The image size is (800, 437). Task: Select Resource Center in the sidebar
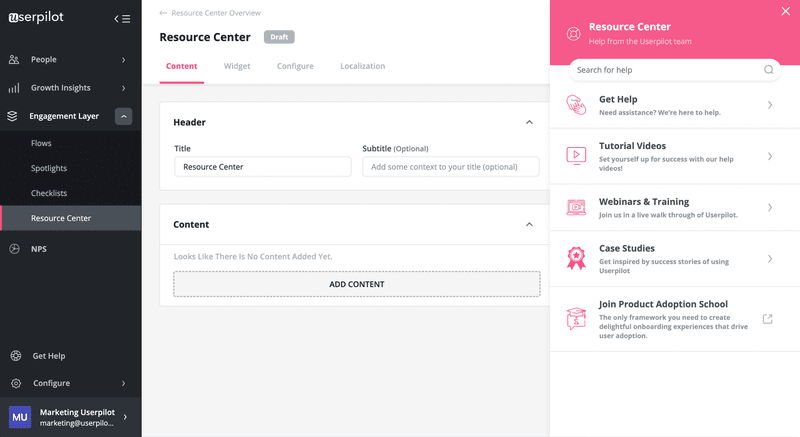pos(71,218)
